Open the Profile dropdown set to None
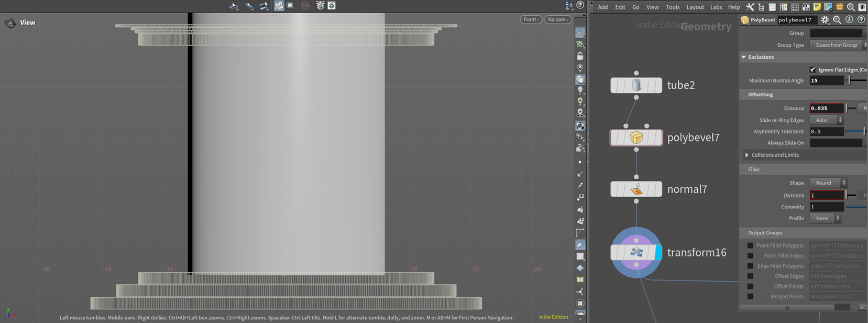 [x=825, y=218]
